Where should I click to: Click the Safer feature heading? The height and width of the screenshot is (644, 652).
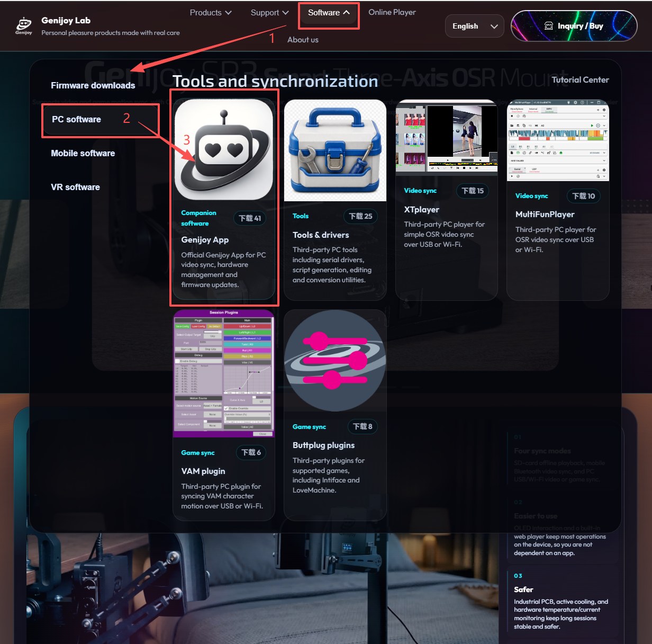tap(523, 589)
